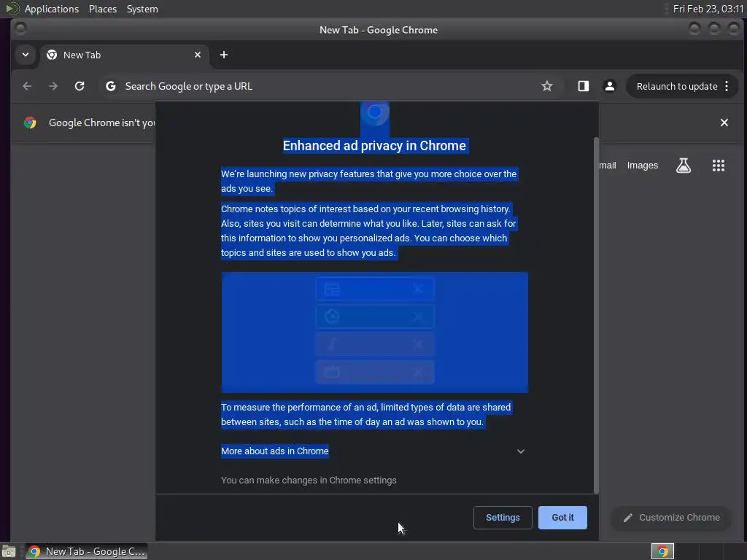Viewport: 747px width, 560px height.
Task: Click the Got it button
Action: (562, 518)
